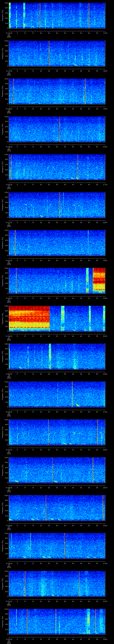Click the red marker near 29 seconds in the 10:32:00 spectrogram
114x644 pixels.
click(x=56, y=621)
